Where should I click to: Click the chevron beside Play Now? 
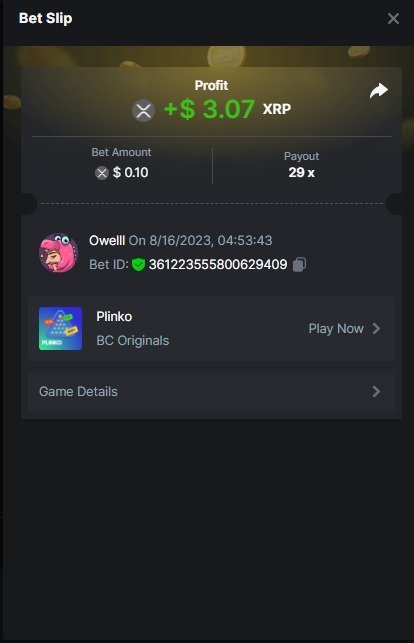(376, 328)
